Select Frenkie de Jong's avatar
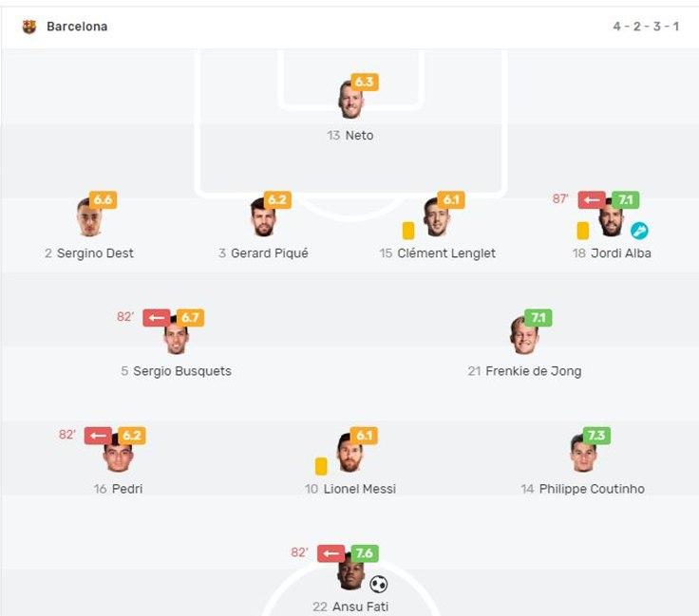 click(x=524, y=336)
